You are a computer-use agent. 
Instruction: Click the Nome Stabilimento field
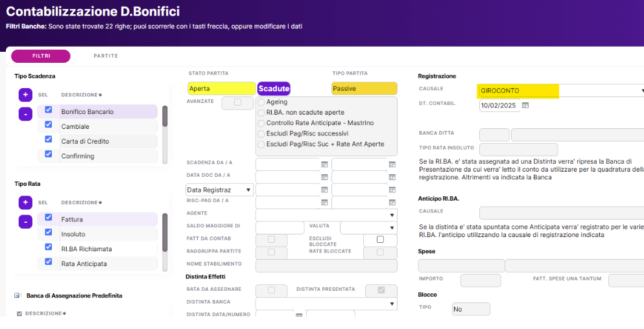326,266
